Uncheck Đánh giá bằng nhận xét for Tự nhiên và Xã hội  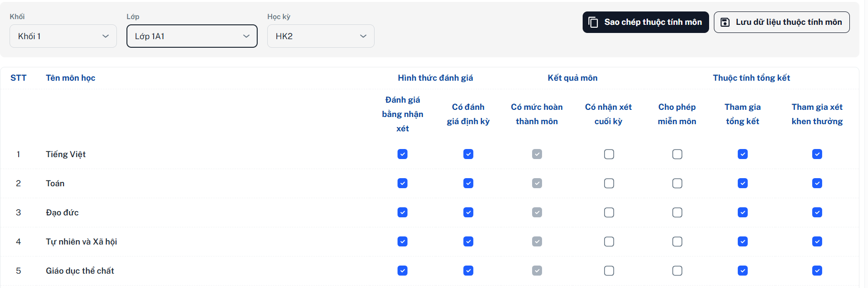click(403, 242)
